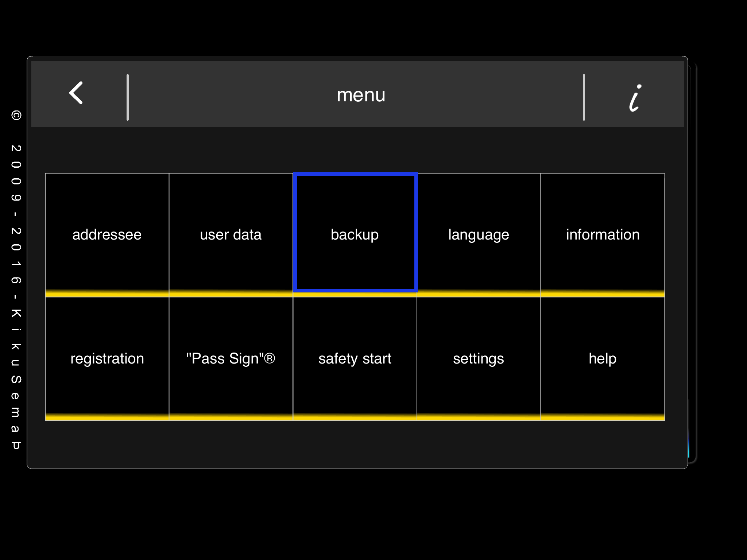747x560 pixels.
Task: Open the addressee tile
Action: pyautogui.click(x=107, y=235)
